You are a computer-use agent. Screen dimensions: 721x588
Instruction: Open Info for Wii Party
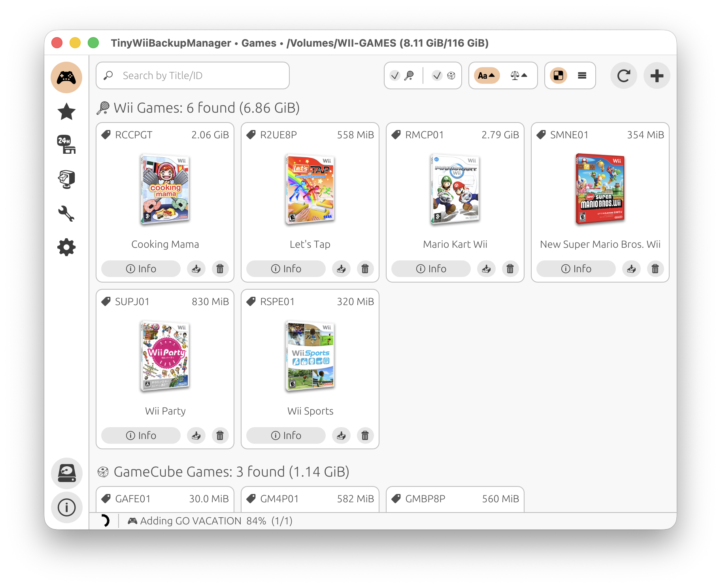(x=141, y=435)
